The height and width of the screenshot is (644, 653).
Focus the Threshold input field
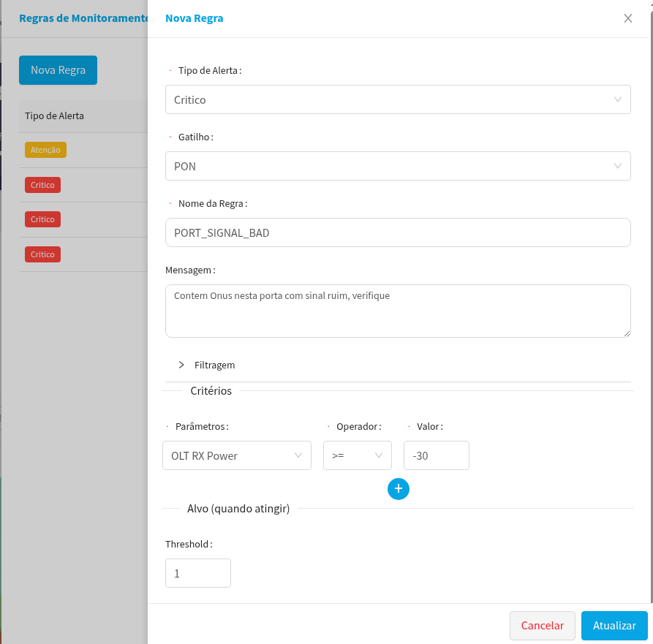click(197, 573)
